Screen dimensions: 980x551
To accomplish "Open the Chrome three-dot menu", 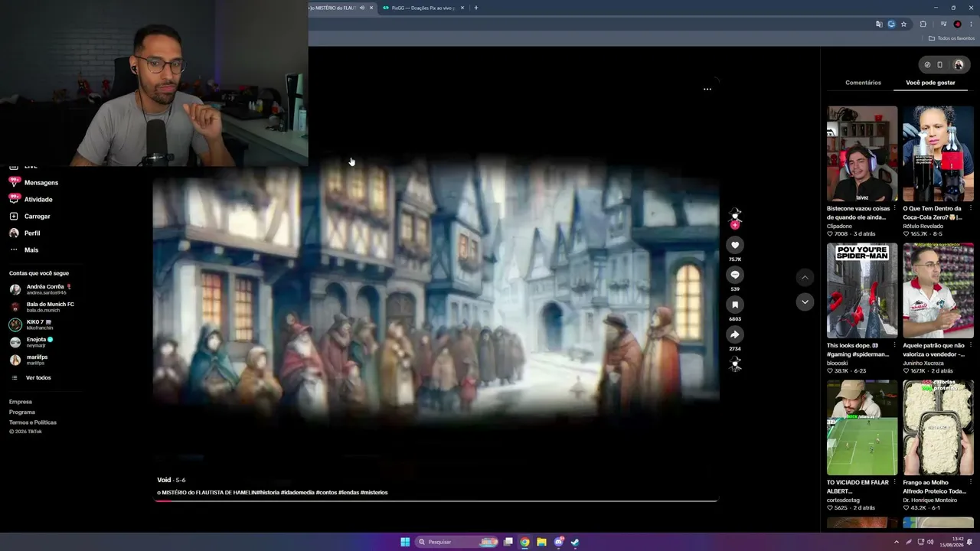I will (x=970, y=24).
